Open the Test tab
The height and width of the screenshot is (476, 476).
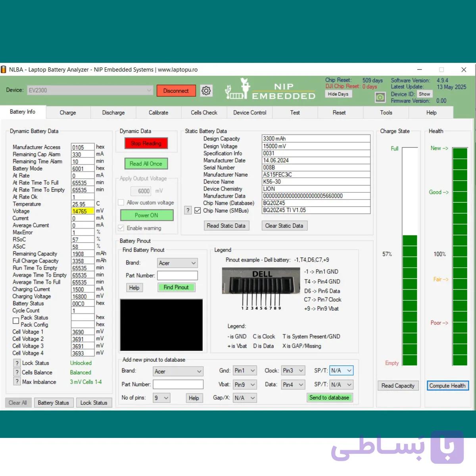pyautogui.click(x=295, y=113)
